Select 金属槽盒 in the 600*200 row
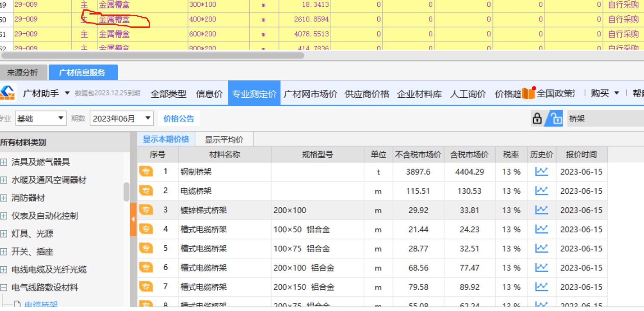The width and height of the screenshot is (644, 311). coord(114,34)
